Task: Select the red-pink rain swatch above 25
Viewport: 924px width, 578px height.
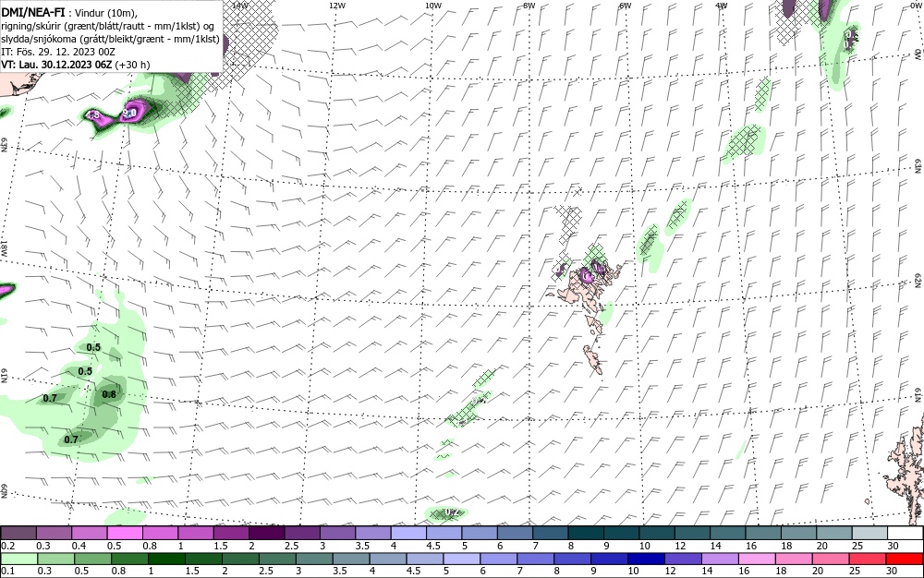Action: pyautogui.click(x=868, y=559)
